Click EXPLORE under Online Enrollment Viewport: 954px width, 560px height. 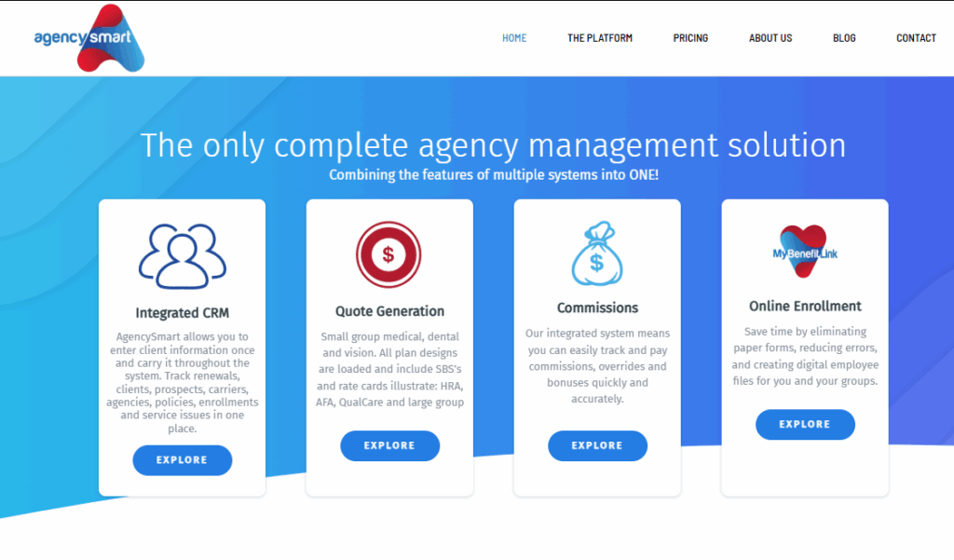coord(804,424)
